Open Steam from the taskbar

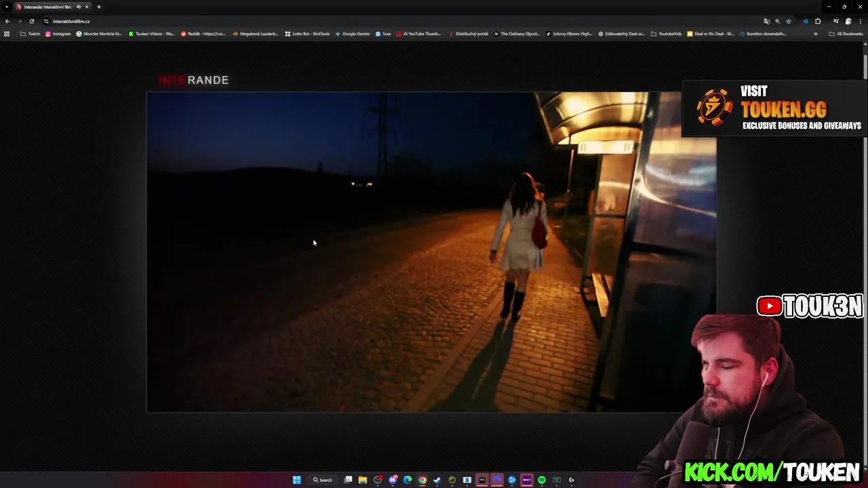(437, 480)
